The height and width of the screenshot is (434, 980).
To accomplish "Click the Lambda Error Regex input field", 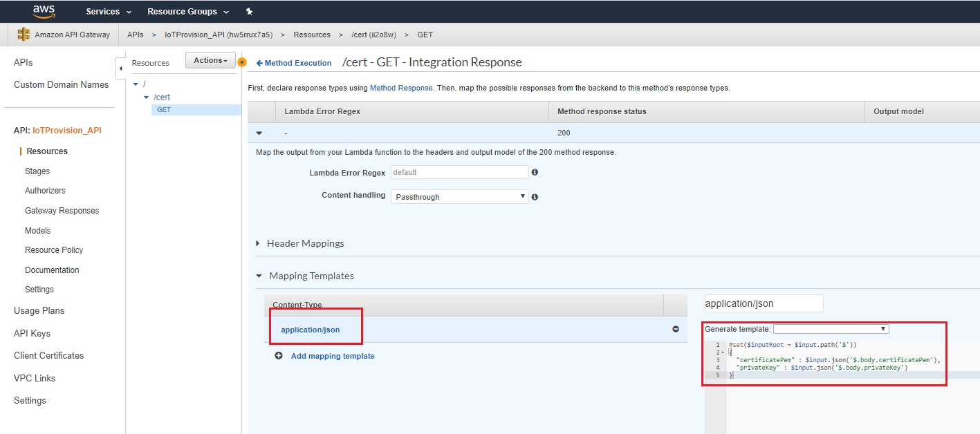I will coord(460,172).
